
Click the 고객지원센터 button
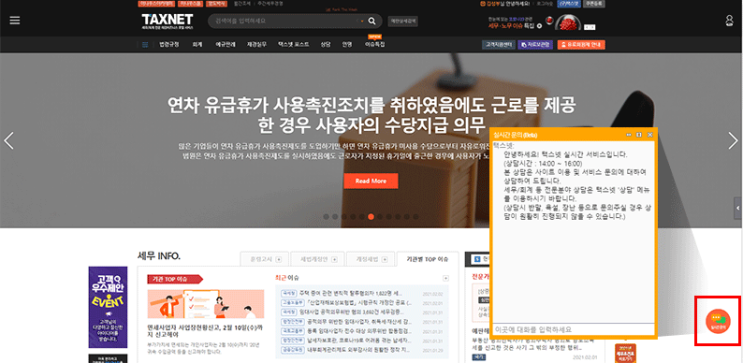click(498, 45)
